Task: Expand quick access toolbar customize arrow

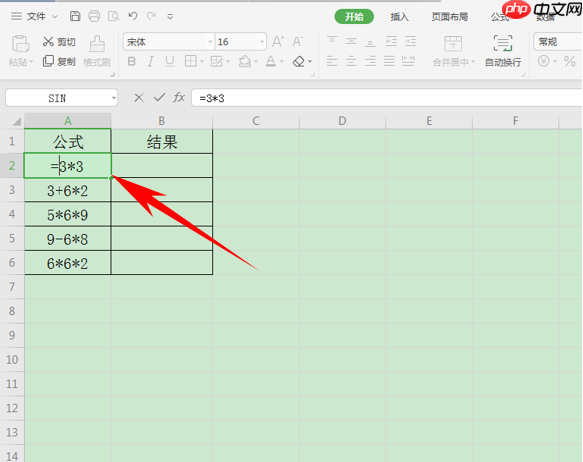Action: 170,17
